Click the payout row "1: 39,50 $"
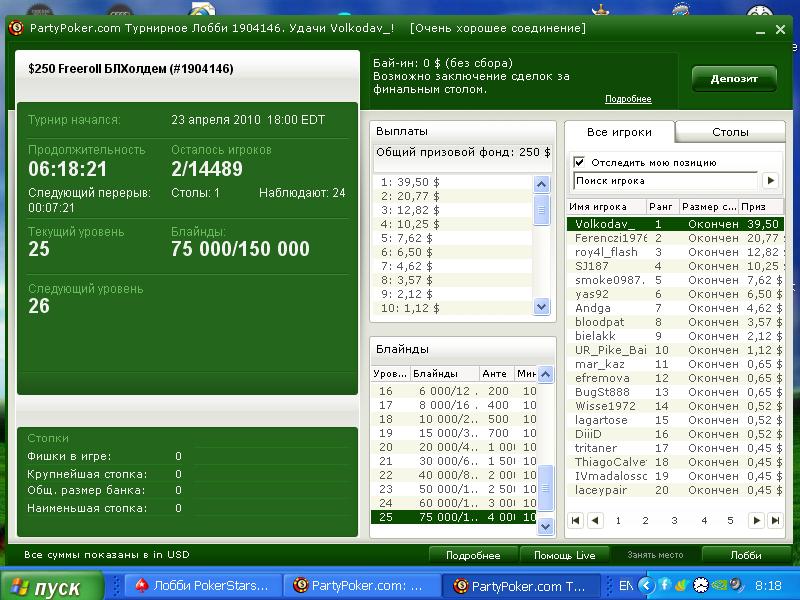This screenshot has width=800, height=600. (452, 182)
